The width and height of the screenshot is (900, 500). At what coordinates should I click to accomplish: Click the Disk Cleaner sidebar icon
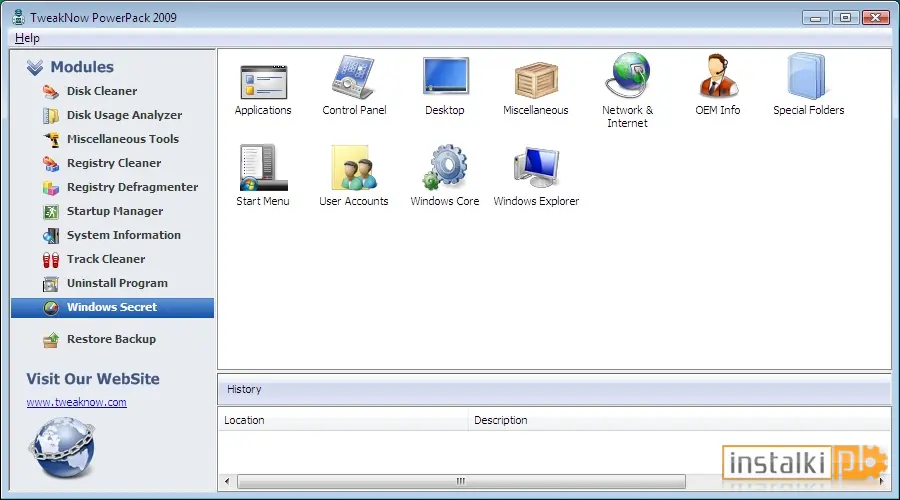point(51,91)
